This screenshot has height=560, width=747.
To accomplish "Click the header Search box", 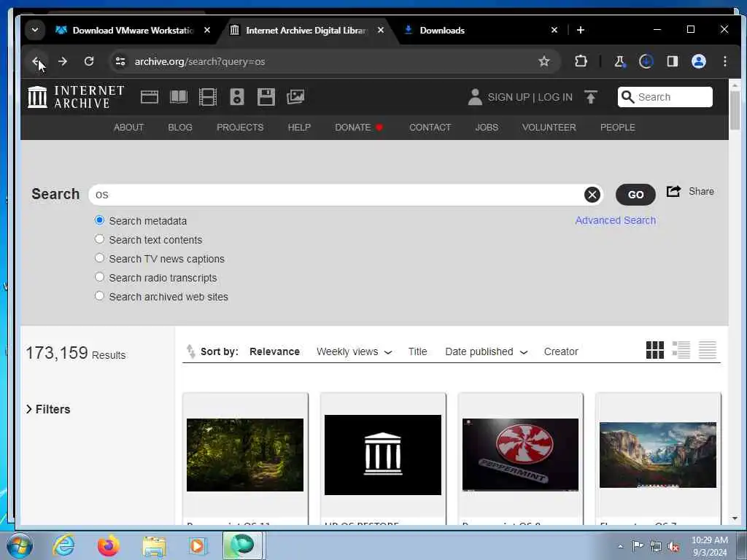I will (x=665, y=97).
